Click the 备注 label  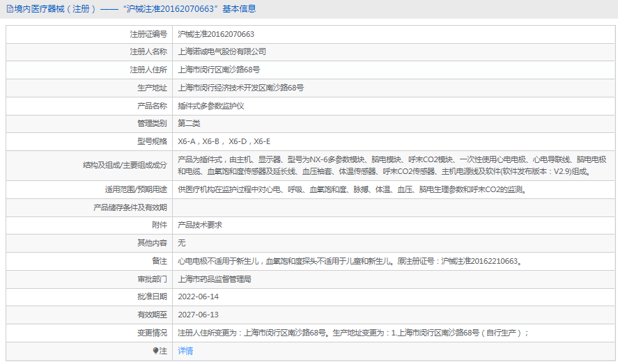(x=160, y=261)
